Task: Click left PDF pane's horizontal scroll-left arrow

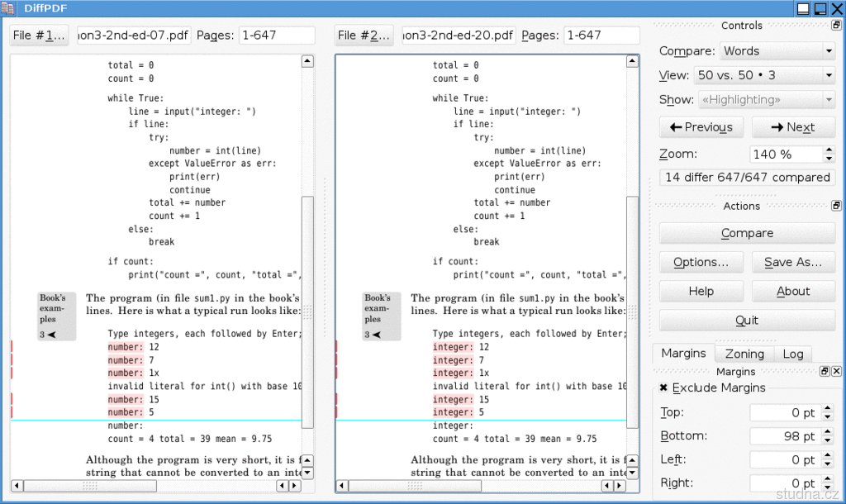Action: [17, 486]
